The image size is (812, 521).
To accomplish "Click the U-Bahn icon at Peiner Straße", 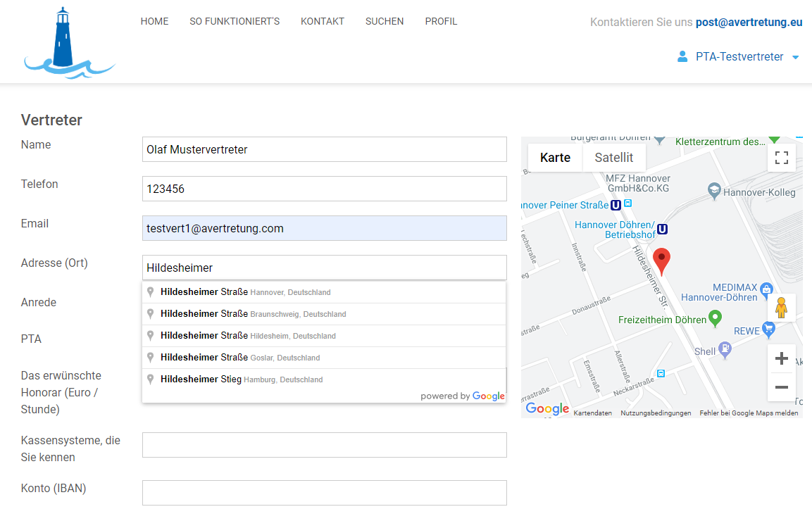I will coord(616,205).
